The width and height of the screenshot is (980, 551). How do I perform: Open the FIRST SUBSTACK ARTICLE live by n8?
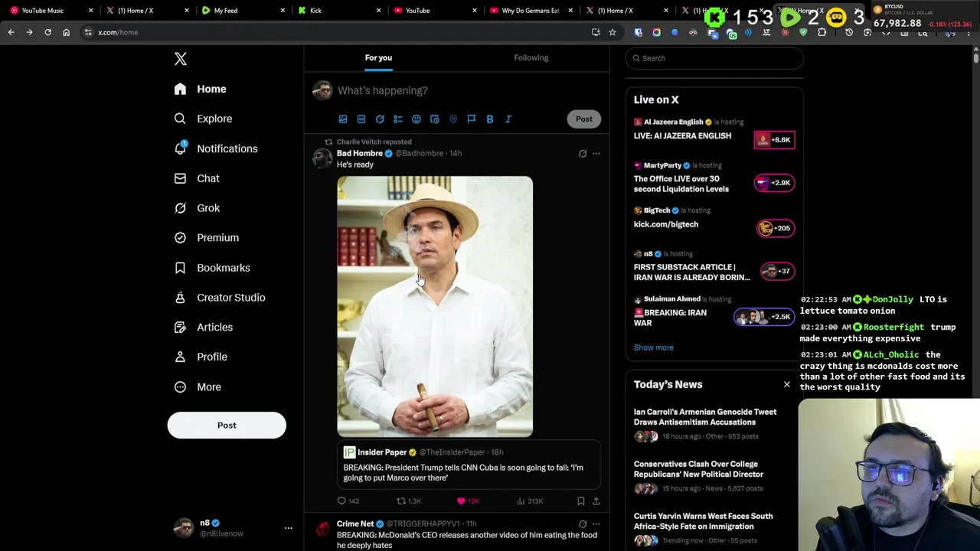pyautogui.click(x=692, y=272)
